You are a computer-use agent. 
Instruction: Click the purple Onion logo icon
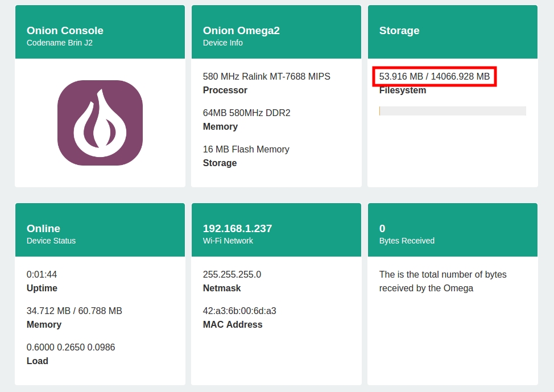[100, 123]
